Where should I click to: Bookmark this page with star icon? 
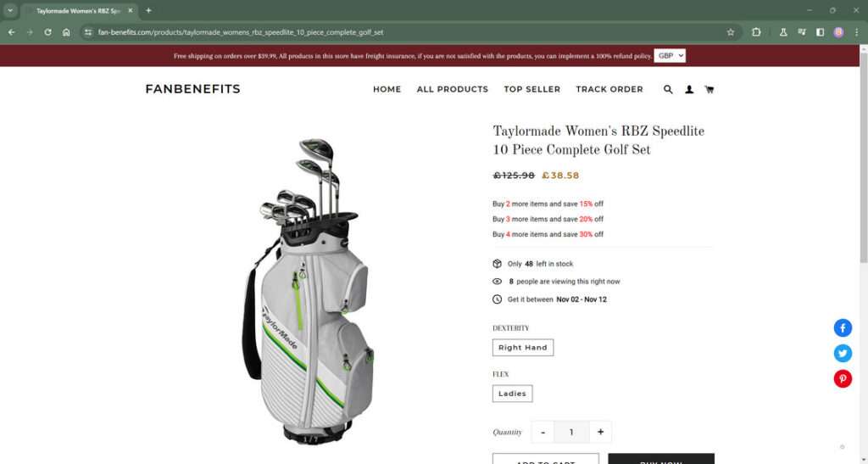731,32
